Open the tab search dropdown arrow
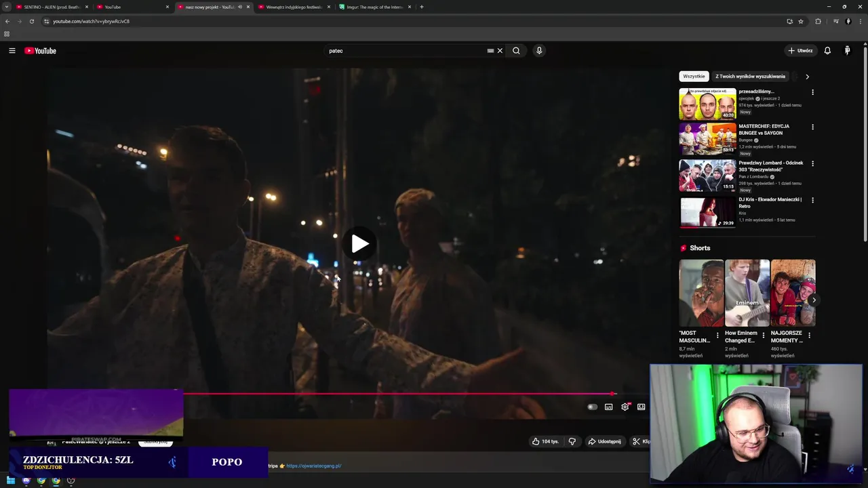 click(x=7, y=7)
